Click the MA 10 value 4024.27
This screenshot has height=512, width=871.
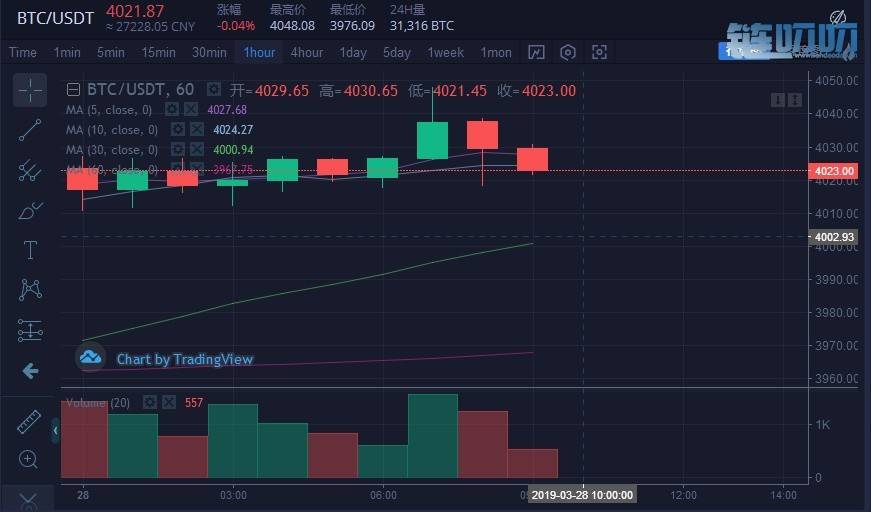[x=233, y=130]
